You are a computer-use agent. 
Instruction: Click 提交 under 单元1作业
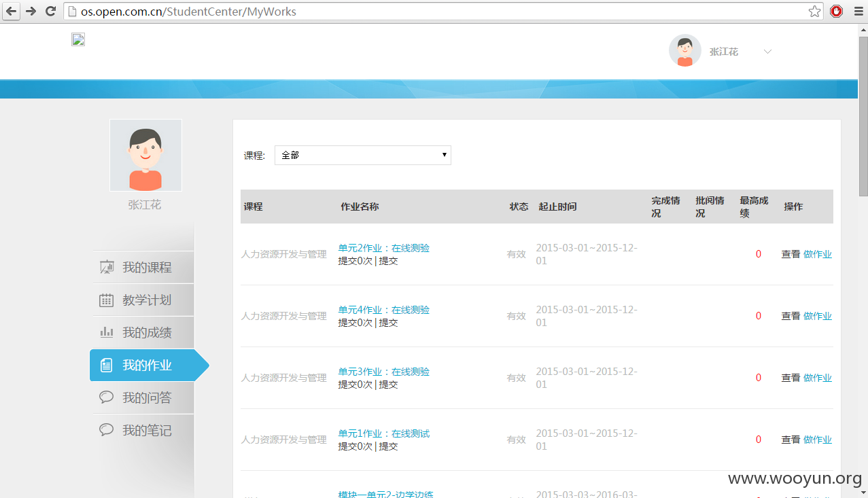[389, 446]
